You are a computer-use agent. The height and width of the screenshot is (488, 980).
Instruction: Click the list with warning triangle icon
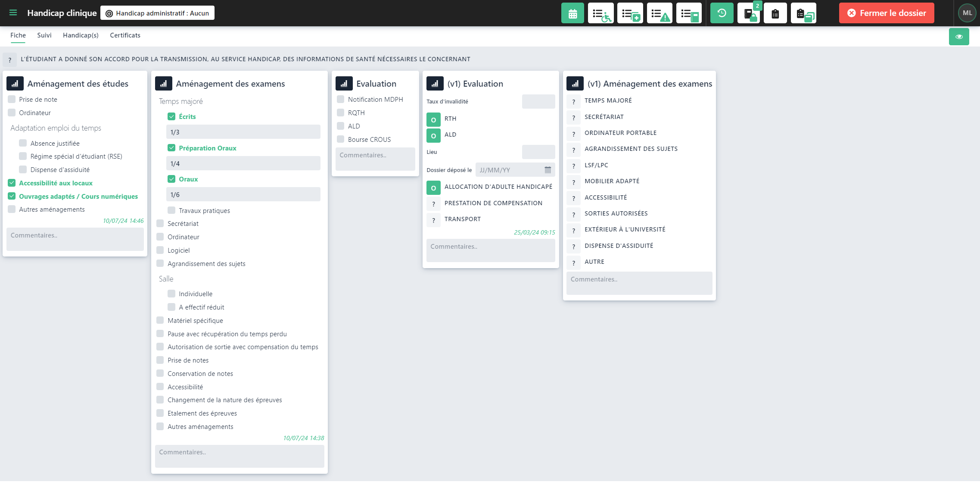[660, 13]
